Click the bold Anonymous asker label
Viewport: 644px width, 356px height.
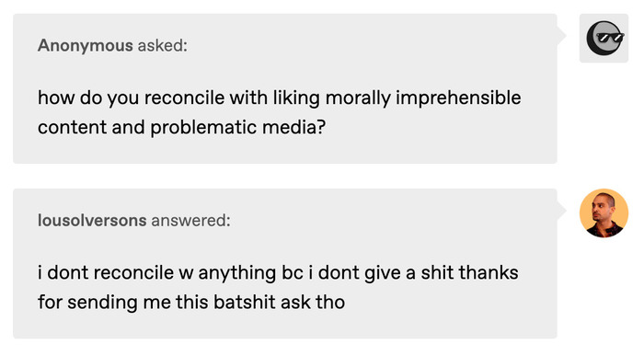86,45
